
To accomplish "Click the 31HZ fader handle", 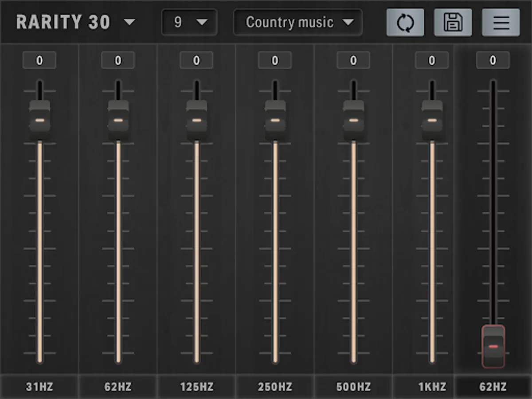I will [x=40, y=120].
